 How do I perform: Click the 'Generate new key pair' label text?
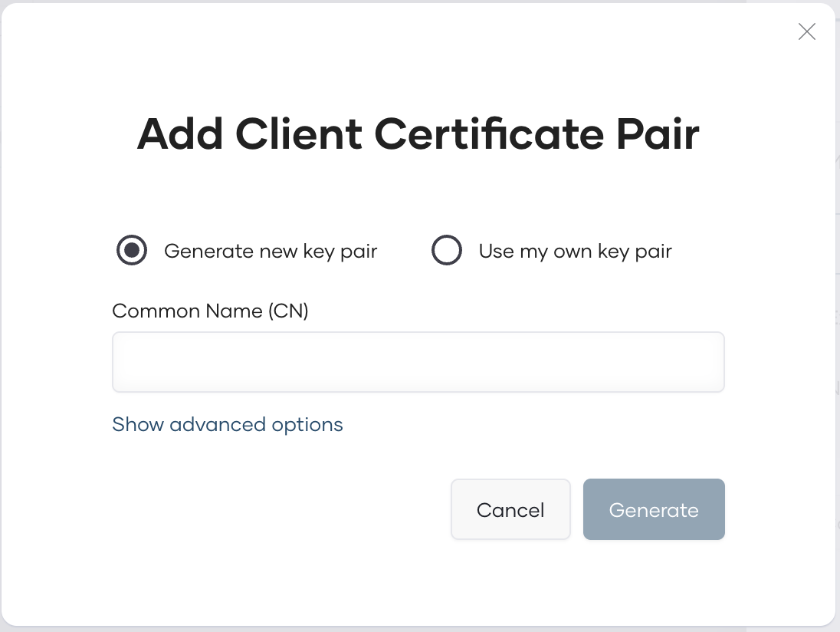(x=271, y=252)
